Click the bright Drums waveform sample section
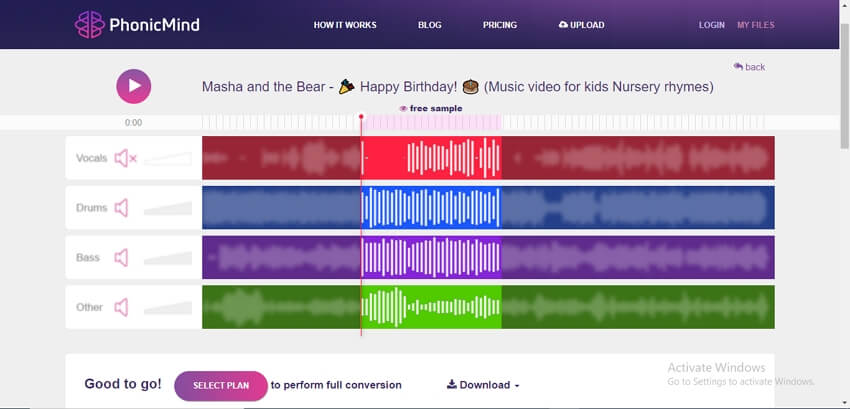 (432, 208)
